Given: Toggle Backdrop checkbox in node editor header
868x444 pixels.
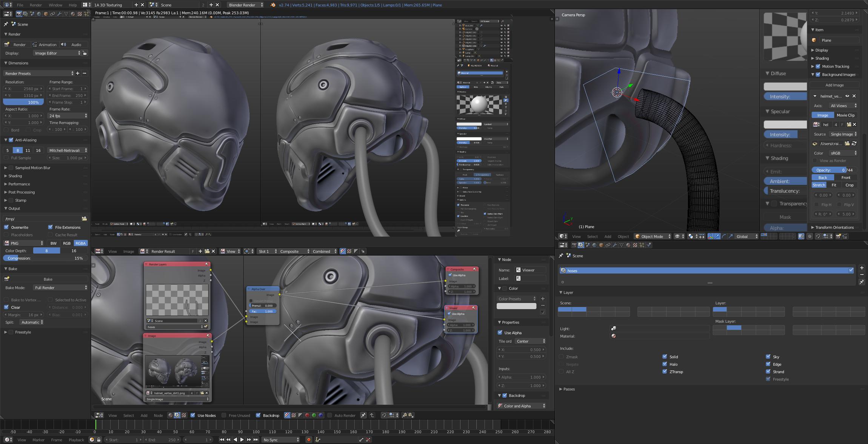Looking at the screenshot, I should [258, 415].
